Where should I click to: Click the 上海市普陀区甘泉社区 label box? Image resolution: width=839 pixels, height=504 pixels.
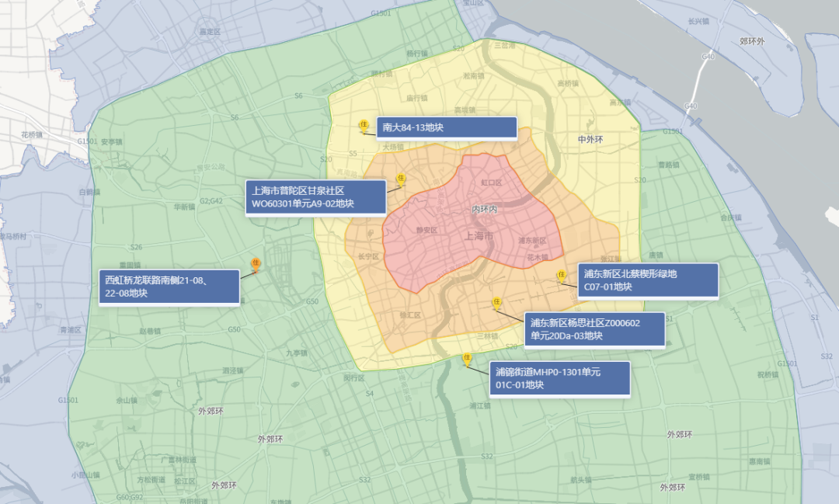coord(315,197)
